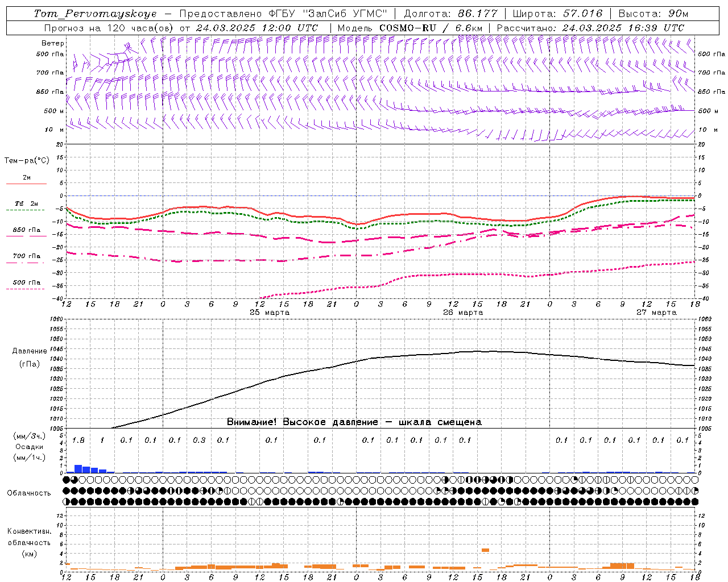Click the high pressure warning Внимание! text
Image resolution: width=728 pixels, height=582 pixels.
click(354, 422)
